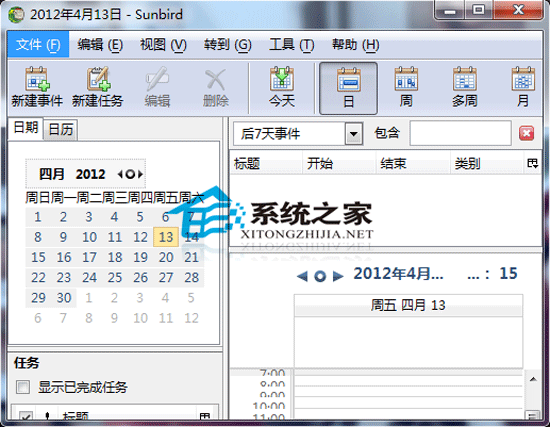Select date 28 in mini calendar
This screenshot has width=550, height=427.
[192, 278]
